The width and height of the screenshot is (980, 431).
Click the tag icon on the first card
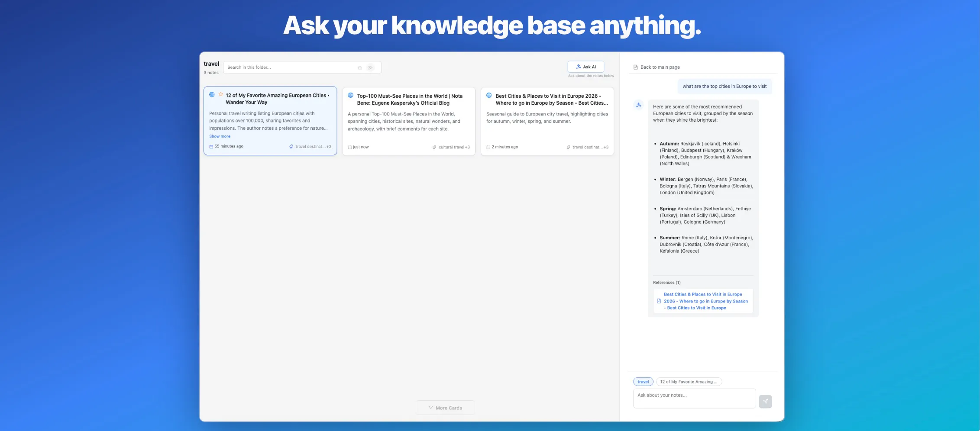point(291,147)
